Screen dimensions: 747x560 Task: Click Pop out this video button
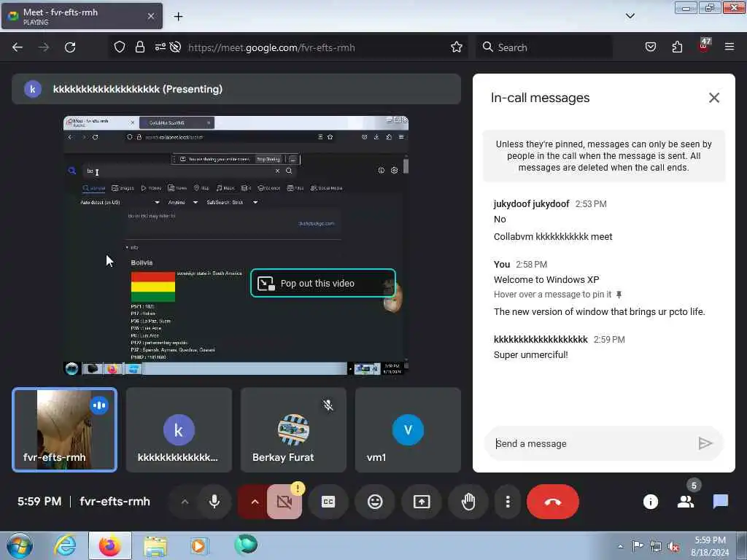pyautogui.click(x=323, y=284)
